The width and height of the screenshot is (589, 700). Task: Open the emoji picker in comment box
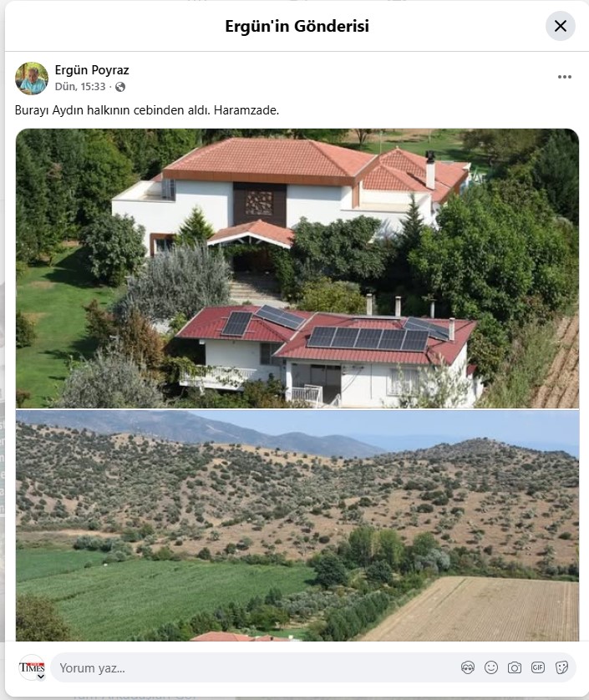[491, 668]
